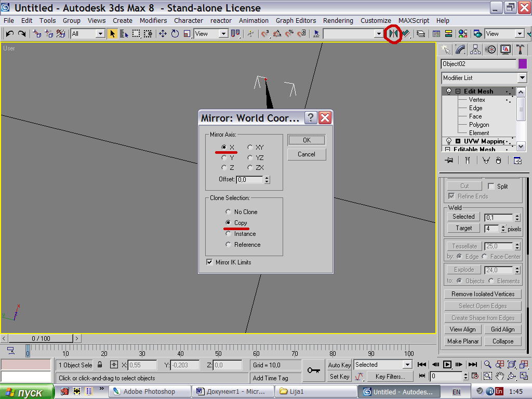Click the Redo arrow in main toolbar
Screen dimensions: 532x399
click(22, 34)
